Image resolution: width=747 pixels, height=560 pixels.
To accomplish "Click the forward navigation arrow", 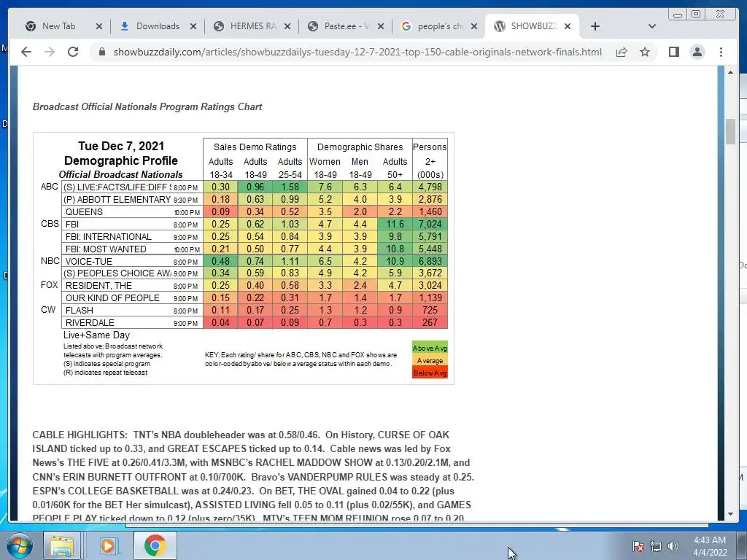I will point(50,52).
